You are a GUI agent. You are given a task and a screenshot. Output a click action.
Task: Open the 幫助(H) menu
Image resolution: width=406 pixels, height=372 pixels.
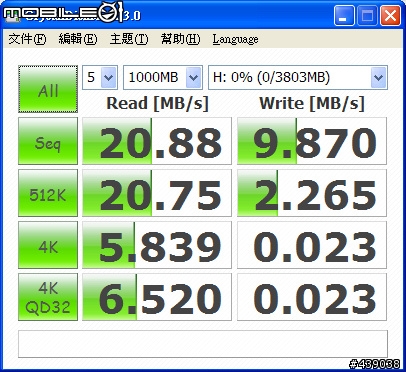180,39
